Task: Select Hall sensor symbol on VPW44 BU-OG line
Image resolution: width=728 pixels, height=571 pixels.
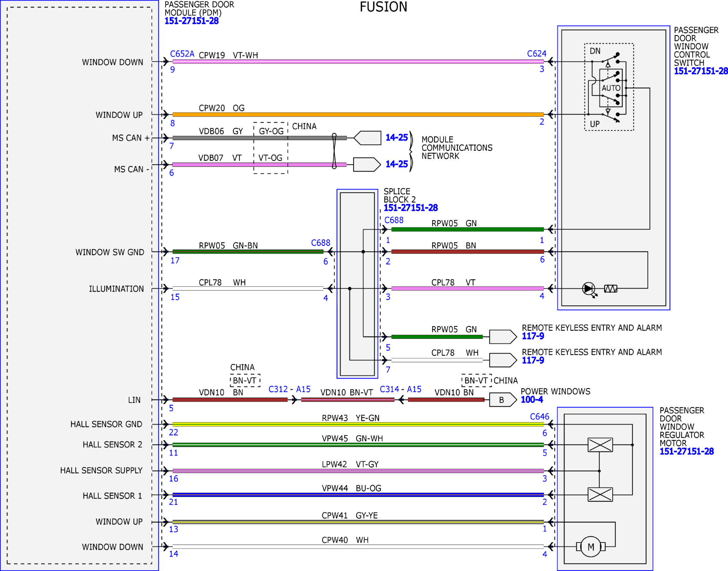Action: [x=600, y=494]
